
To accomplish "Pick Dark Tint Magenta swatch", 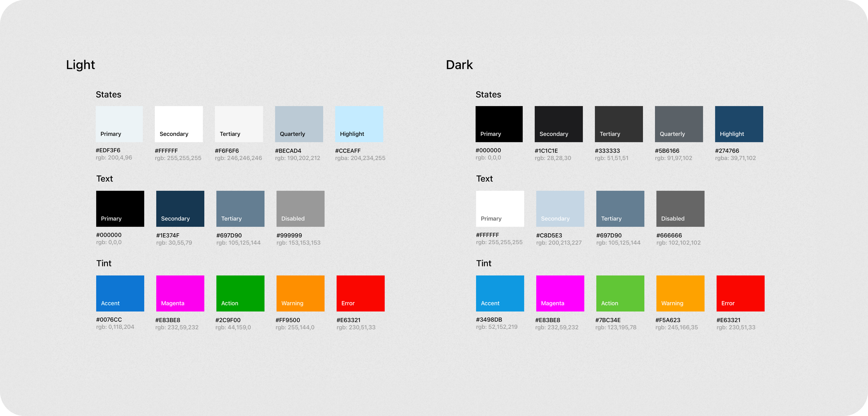I will (560, 293).
